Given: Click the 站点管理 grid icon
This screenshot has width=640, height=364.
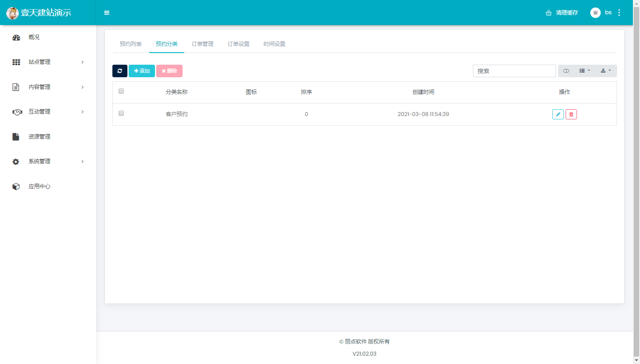Looking at the screenshot, I should coord(16,62).
